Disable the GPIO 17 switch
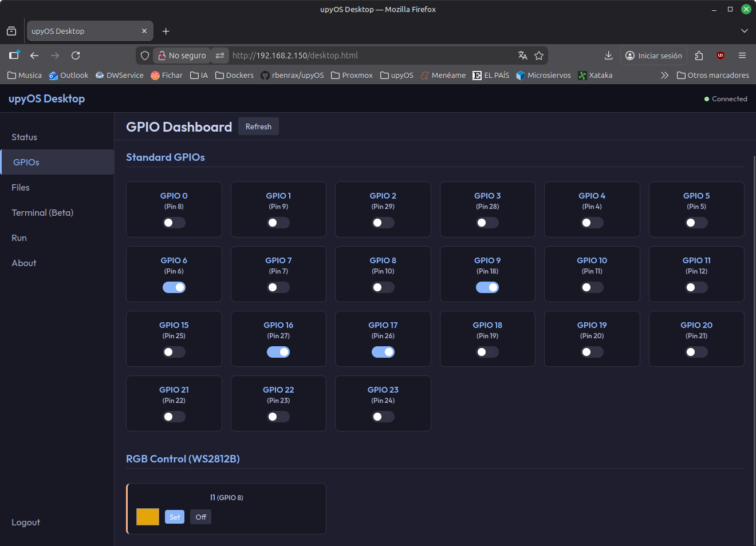Screen dimensions: 756x546 [383, 352]
